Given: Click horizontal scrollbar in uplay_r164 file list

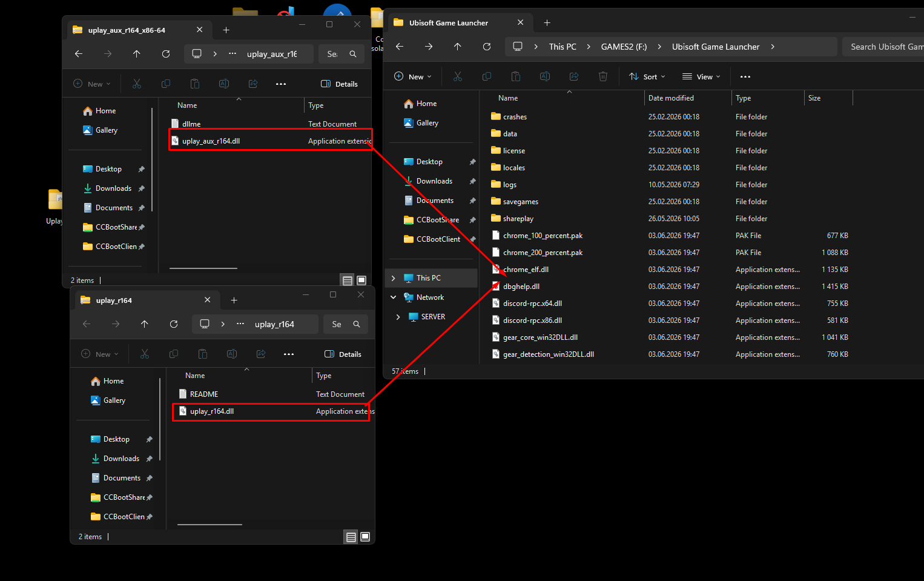Looking at the screenshot, I should pos(210,525).
